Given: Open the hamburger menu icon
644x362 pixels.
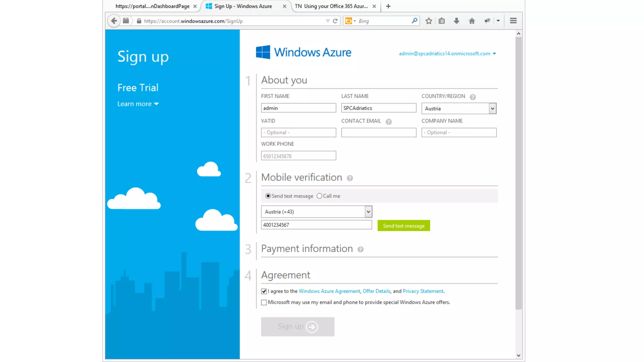Looking at the screenshot, I should (x=513, y=21).
